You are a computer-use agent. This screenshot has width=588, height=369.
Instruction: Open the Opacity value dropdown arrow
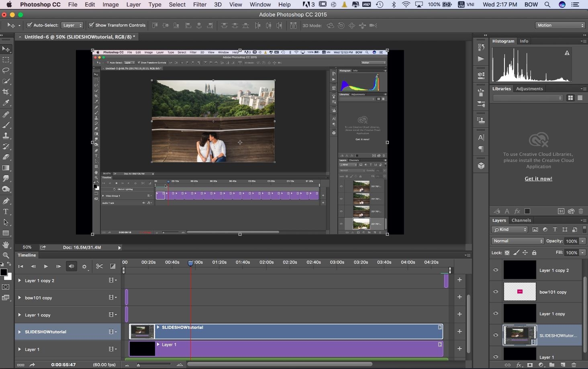point(582,241)
